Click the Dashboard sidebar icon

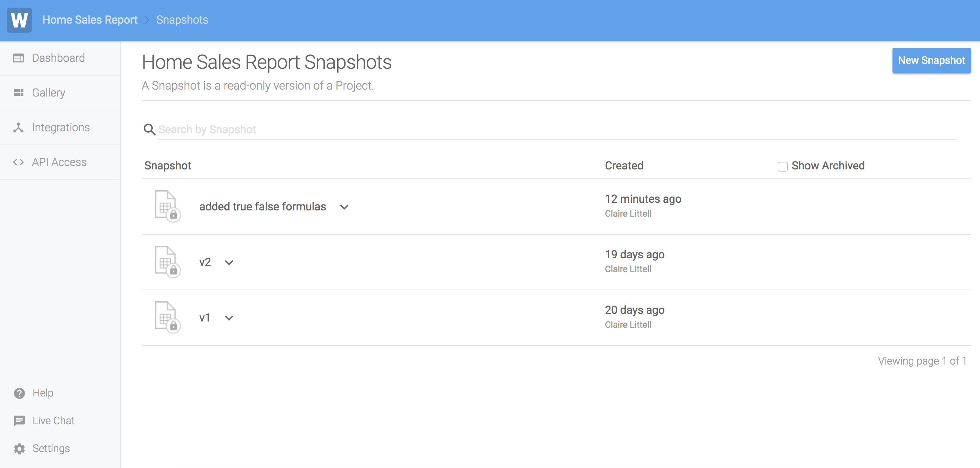click(18, 58)
